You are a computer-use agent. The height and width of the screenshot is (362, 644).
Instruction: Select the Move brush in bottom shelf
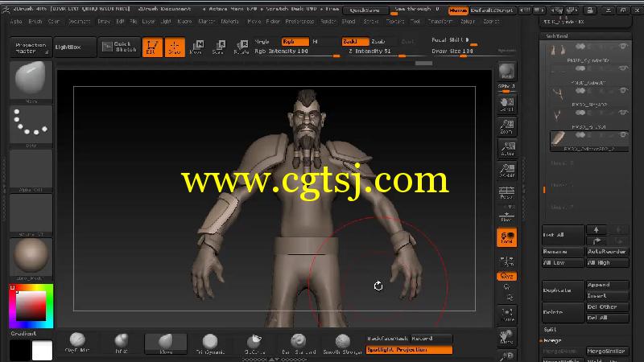[x=166, y=343]
